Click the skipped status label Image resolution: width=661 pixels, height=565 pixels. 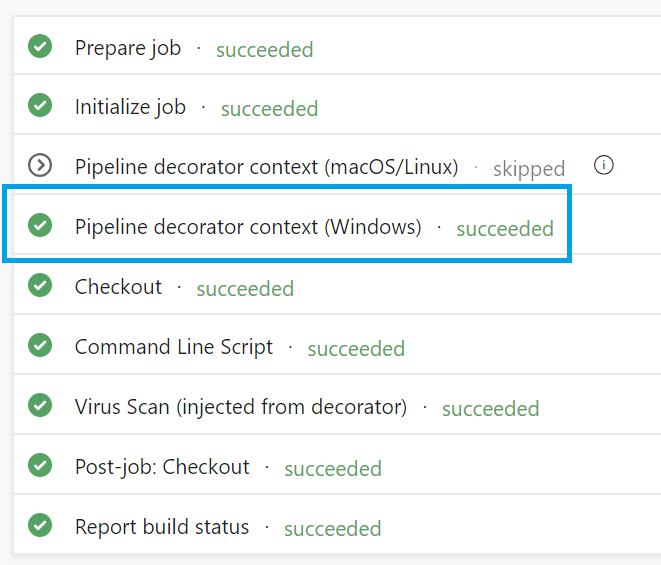(529, 169)
